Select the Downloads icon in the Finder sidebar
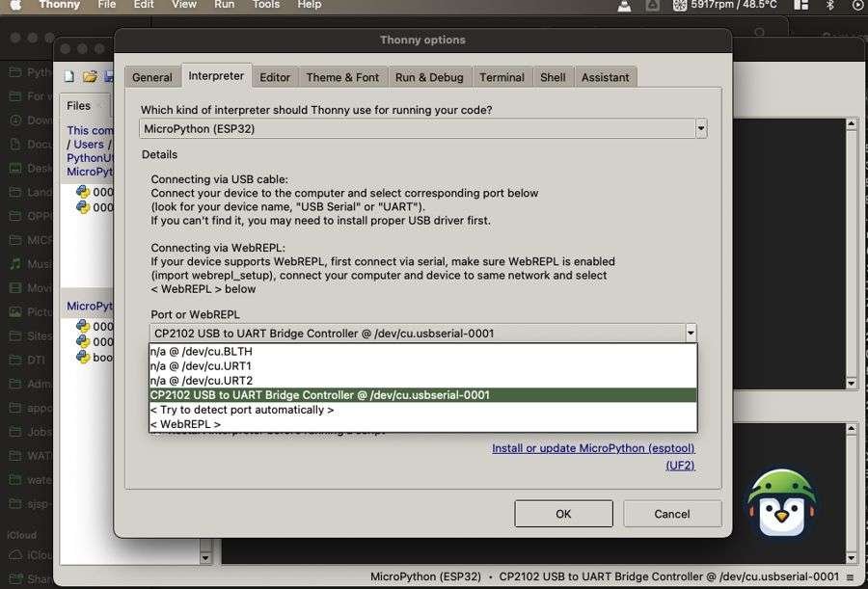The width and height of the screenshot is (868, 589). pyautogui.click(x=16, y=120)
